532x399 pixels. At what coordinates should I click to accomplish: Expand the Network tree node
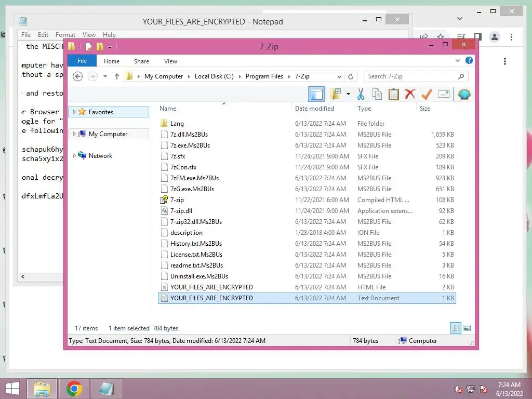[74, 155]
